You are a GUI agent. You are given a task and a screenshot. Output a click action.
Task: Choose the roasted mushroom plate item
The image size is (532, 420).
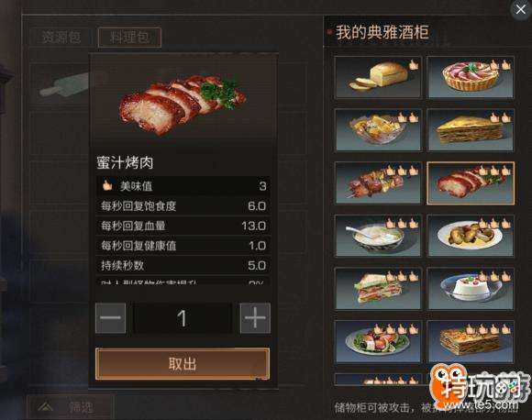471,236
